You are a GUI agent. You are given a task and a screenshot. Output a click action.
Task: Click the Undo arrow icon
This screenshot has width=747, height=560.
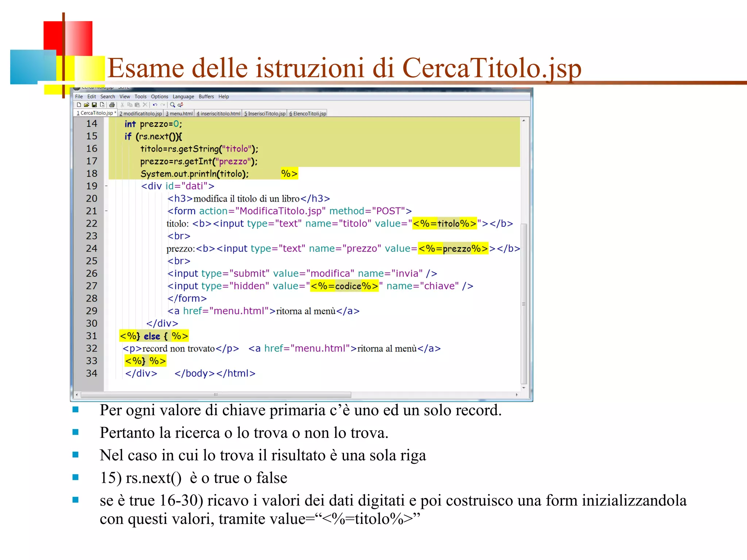tap(155, 105)
